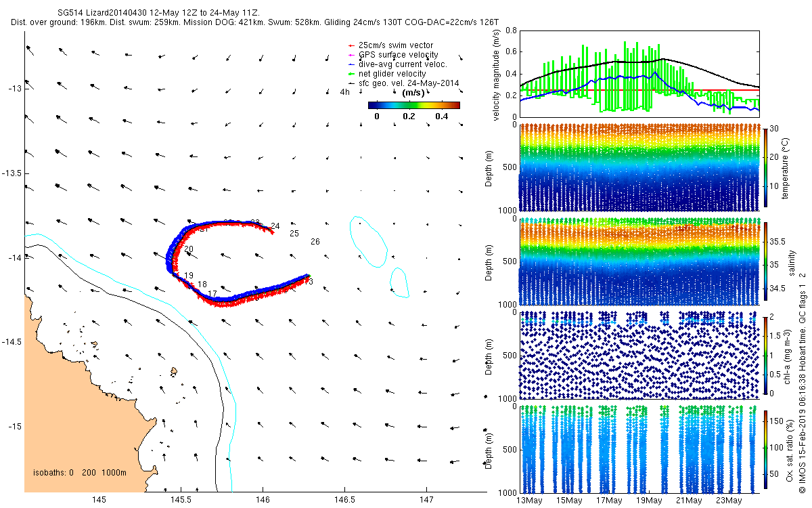This screenshot has width=812, height=508.
Task: Click the salinity depth-time section plot
Action: coord(639,261)
